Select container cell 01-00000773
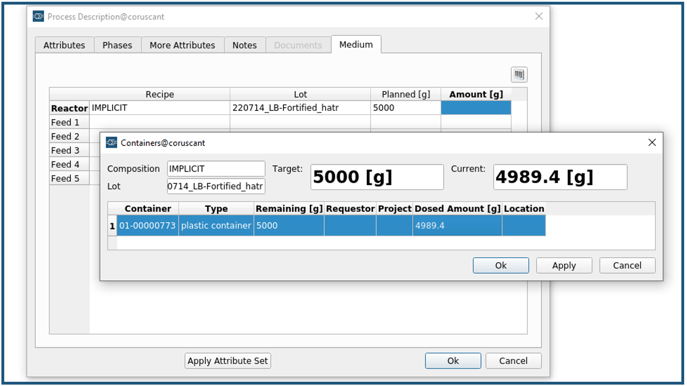The height and width of the screenshot is (386, 687). point(148,226)
